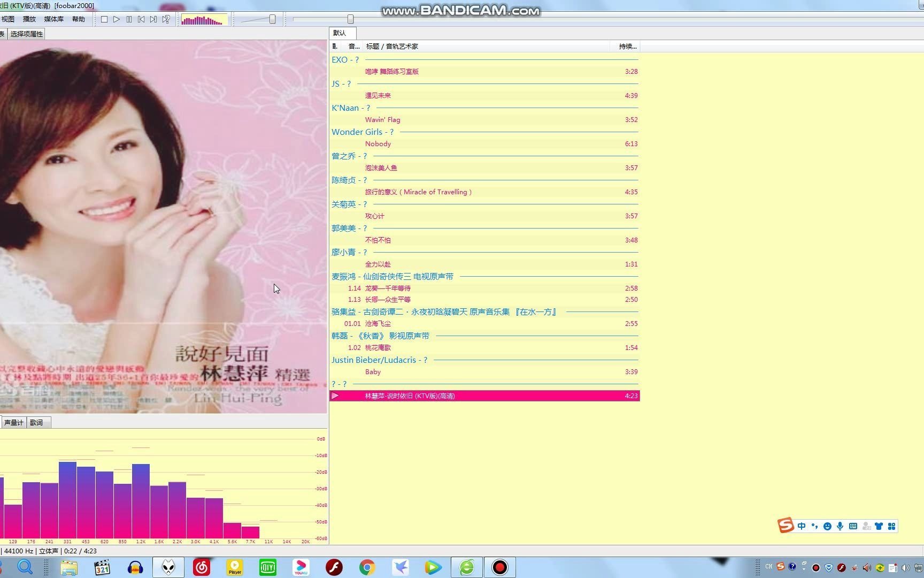Go to the previous track
Image resolution: width=924 pixels, height=578 pixels.
(141, 19)
